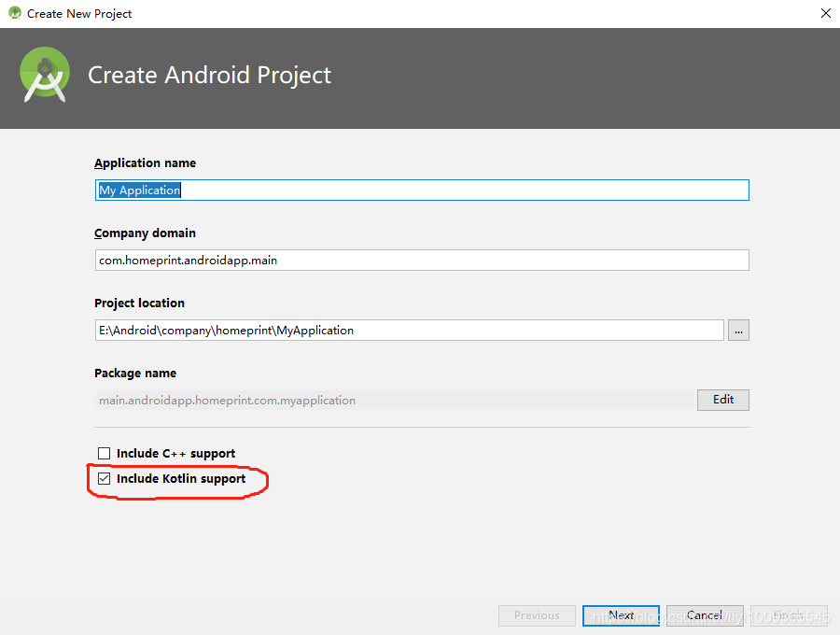
Task: Click the Next button
Action: tap(621, 615)
